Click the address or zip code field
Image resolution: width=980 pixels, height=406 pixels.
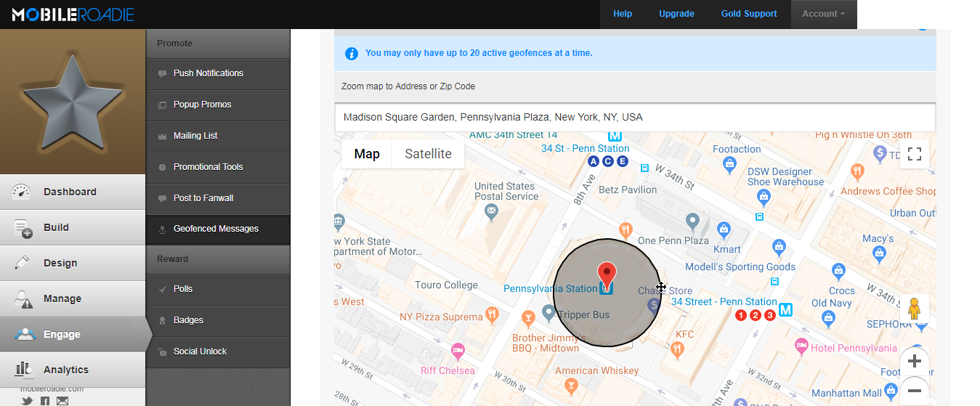(635, 117)
